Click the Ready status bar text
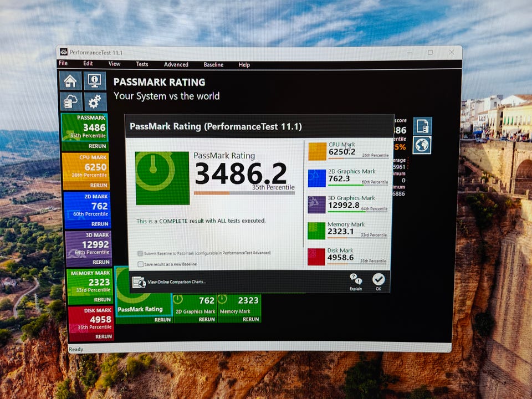 tap(76, 349)
